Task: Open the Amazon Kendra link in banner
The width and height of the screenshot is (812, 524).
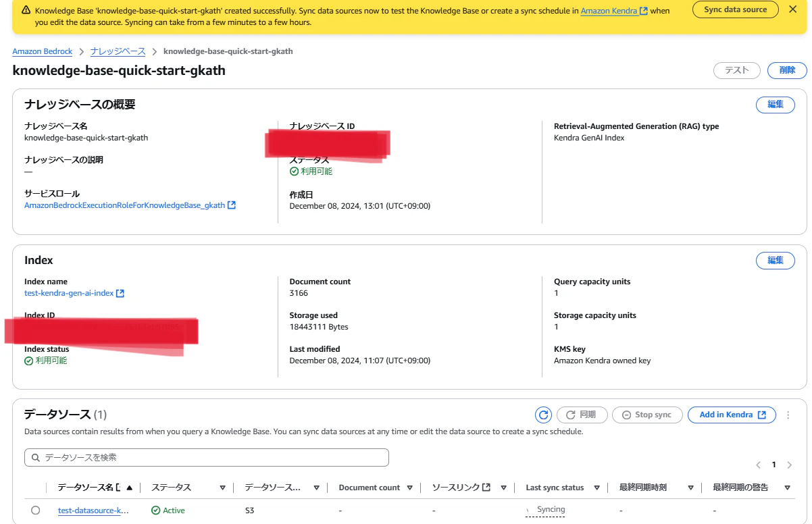Action: (614, 11)
